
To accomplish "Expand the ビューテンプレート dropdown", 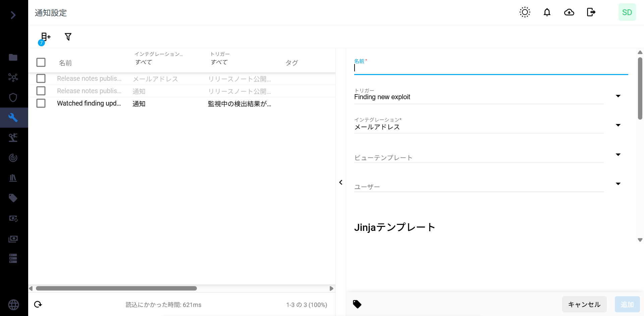I will (618, 154).
